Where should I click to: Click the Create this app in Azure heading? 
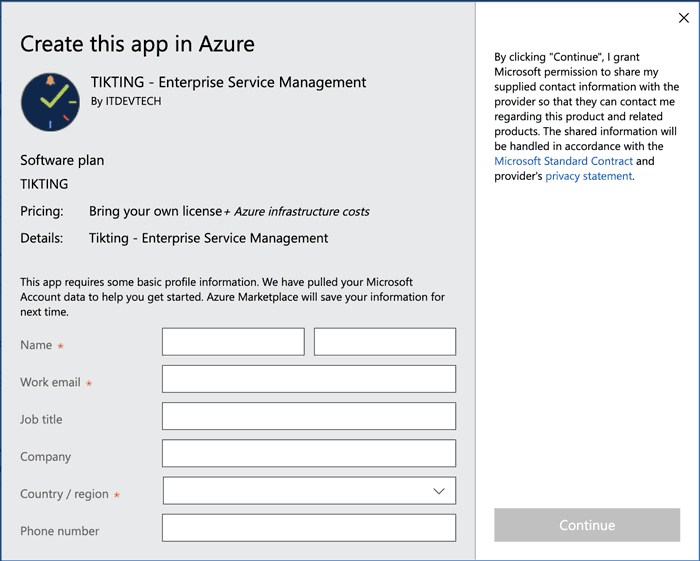(137, 44)
